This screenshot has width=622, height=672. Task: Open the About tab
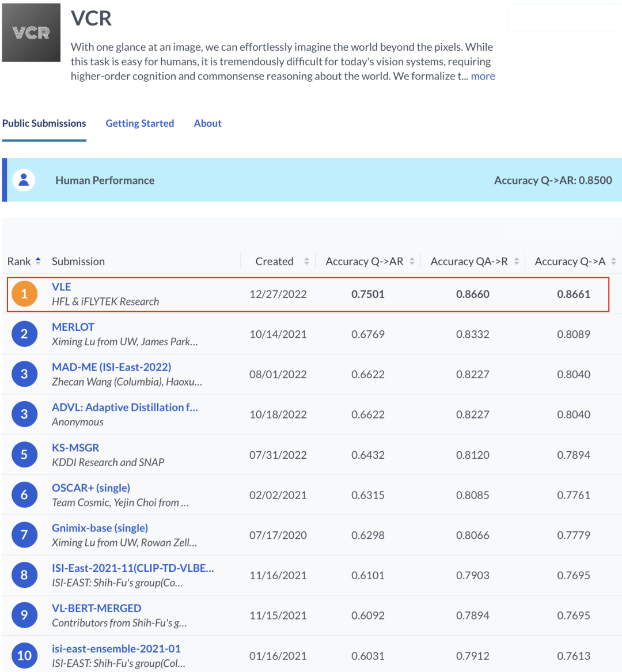coord(208,123)
